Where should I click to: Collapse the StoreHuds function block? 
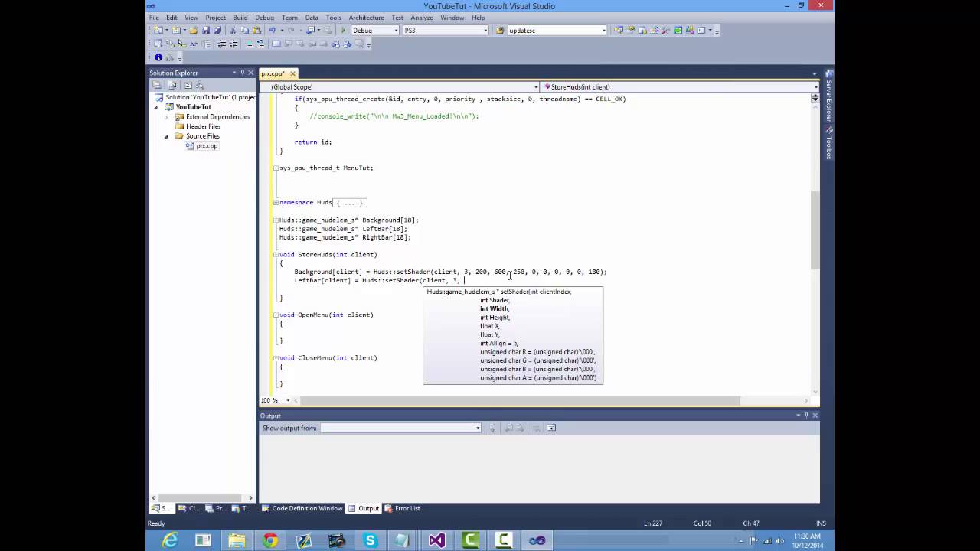[x=276, y=254]
